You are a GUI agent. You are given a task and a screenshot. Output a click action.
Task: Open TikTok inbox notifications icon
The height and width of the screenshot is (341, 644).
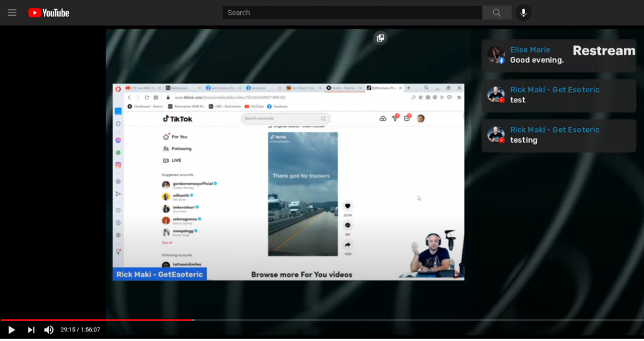[407, 118]
